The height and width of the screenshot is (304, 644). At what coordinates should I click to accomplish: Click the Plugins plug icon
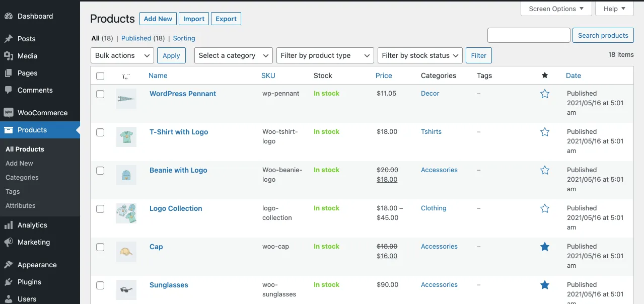click(x=8, y=282)
